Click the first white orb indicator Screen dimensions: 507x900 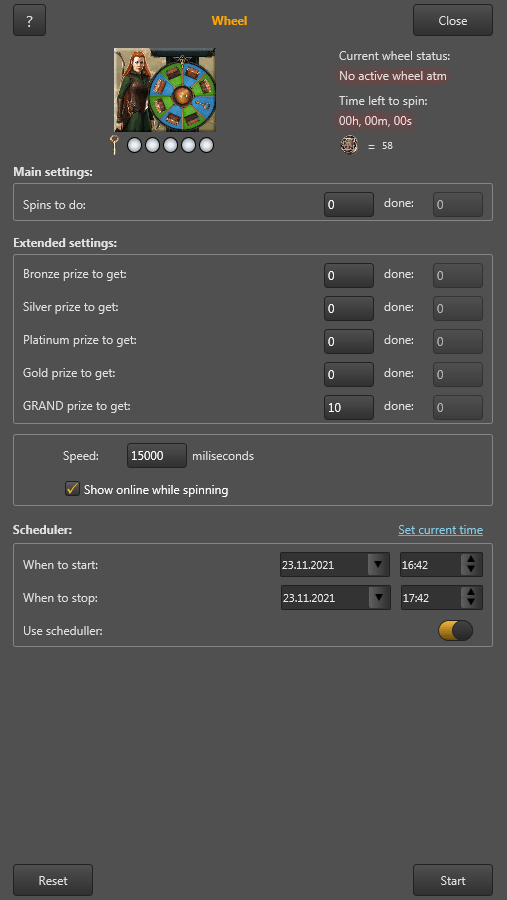(134, 145)
